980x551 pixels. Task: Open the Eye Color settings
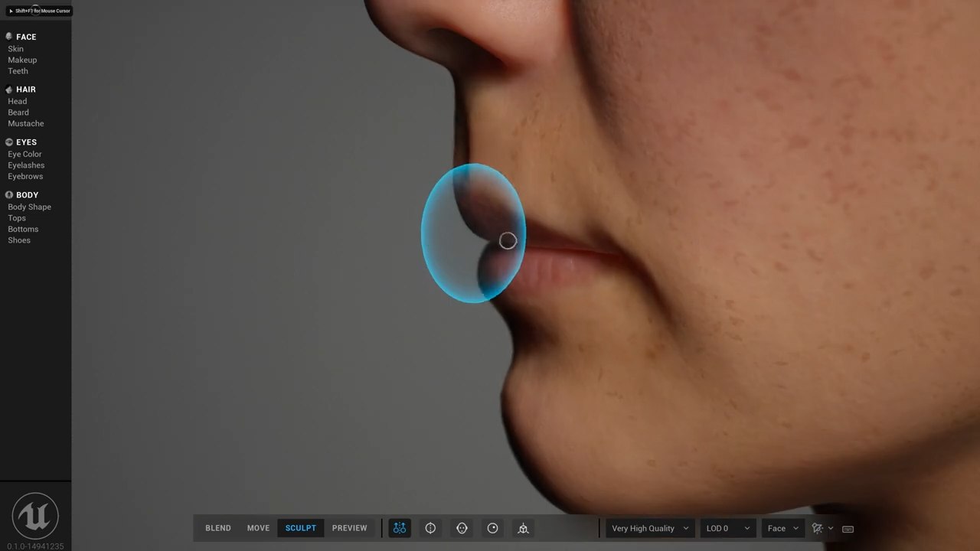coord(24,154)
